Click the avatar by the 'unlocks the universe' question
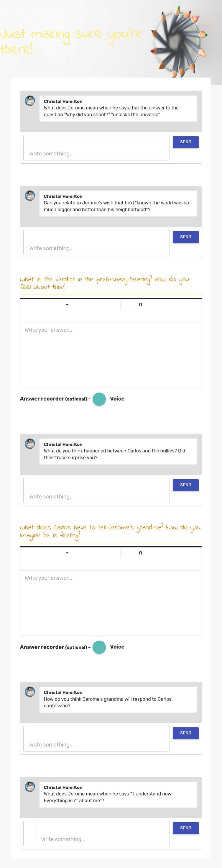 pyautogui.click(x=30, y=100)
